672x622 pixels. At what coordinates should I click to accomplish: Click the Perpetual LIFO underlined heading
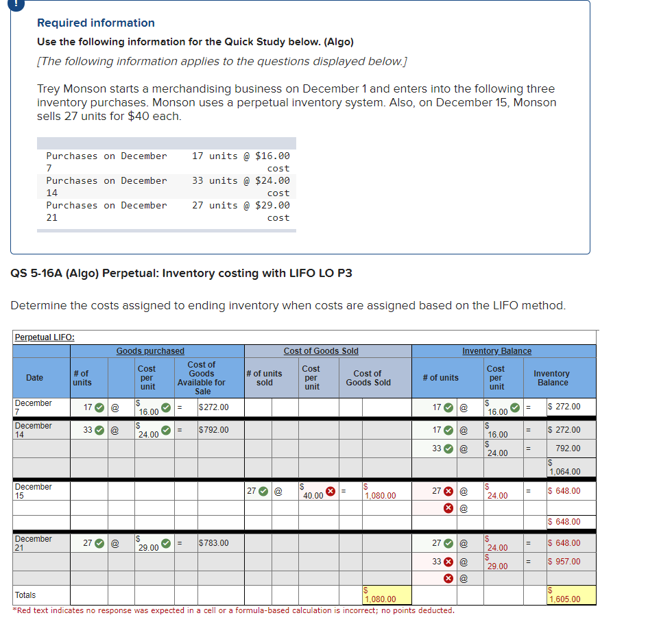[x=45, y=337]
